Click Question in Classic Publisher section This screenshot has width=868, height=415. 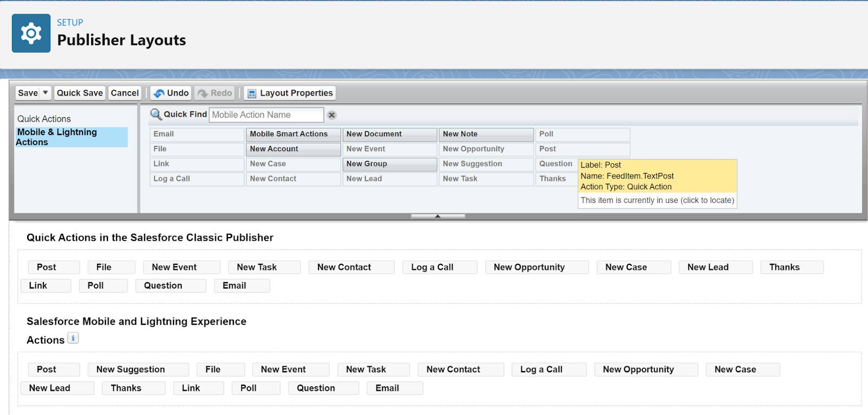coord(171,286)
